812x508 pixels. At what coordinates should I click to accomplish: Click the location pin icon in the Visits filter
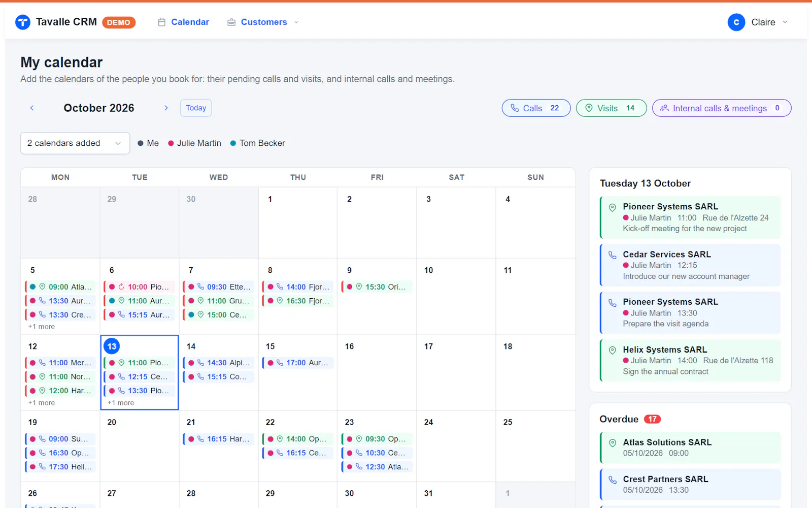click(x=589, y=108)
